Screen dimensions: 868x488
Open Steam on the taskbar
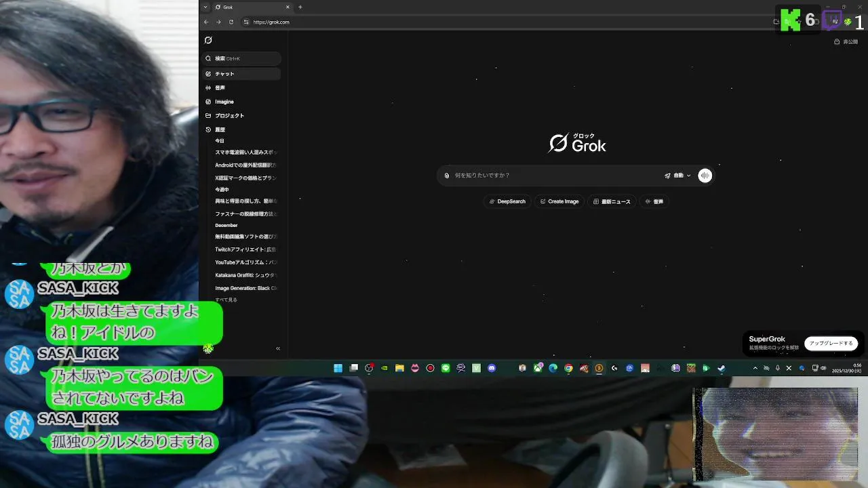click(x=722, y=368)
